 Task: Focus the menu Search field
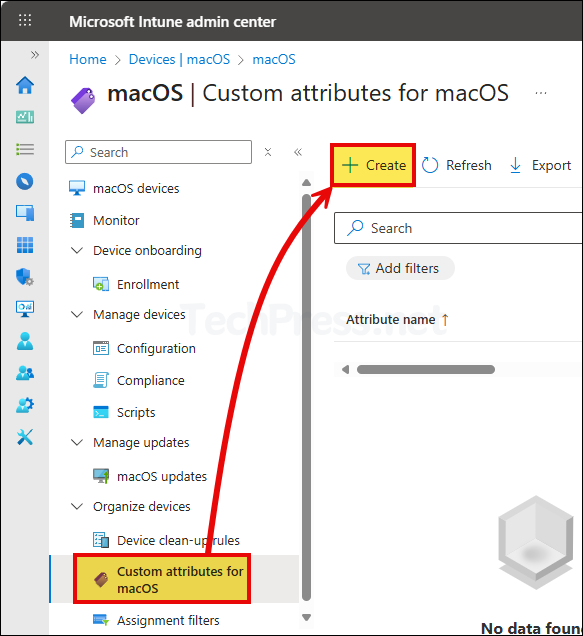[x=158, y=152]
